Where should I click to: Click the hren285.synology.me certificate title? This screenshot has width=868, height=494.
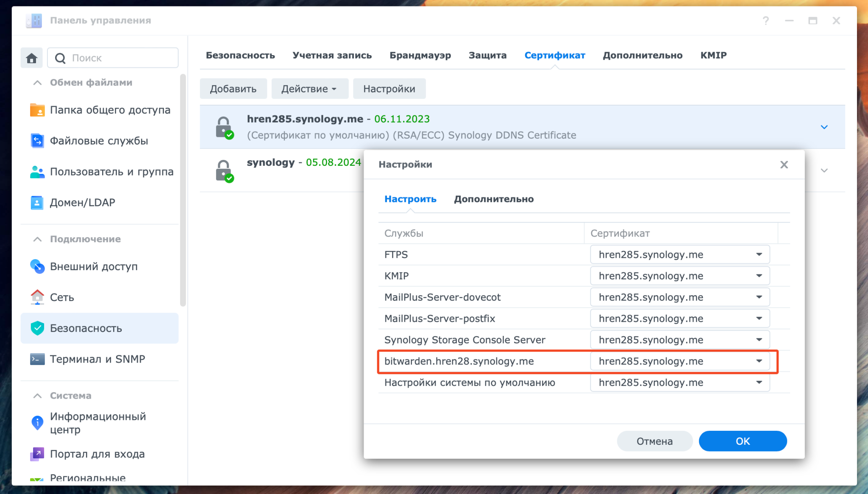pyautogui.click(x=305, y=119)
